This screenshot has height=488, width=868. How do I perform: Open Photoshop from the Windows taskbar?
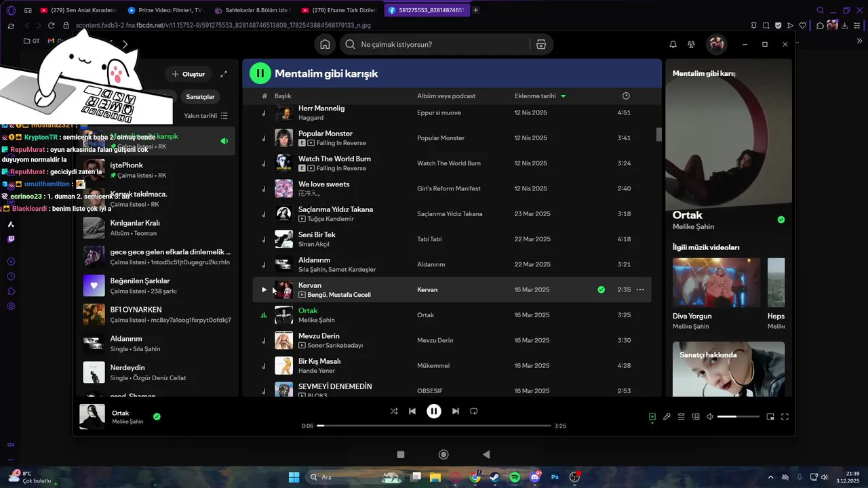pos(555,477)
